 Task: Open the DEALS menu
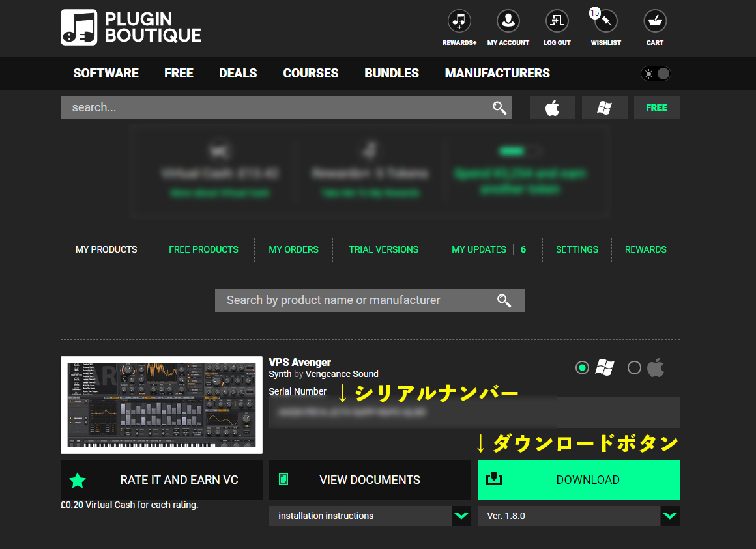(238, 73)
